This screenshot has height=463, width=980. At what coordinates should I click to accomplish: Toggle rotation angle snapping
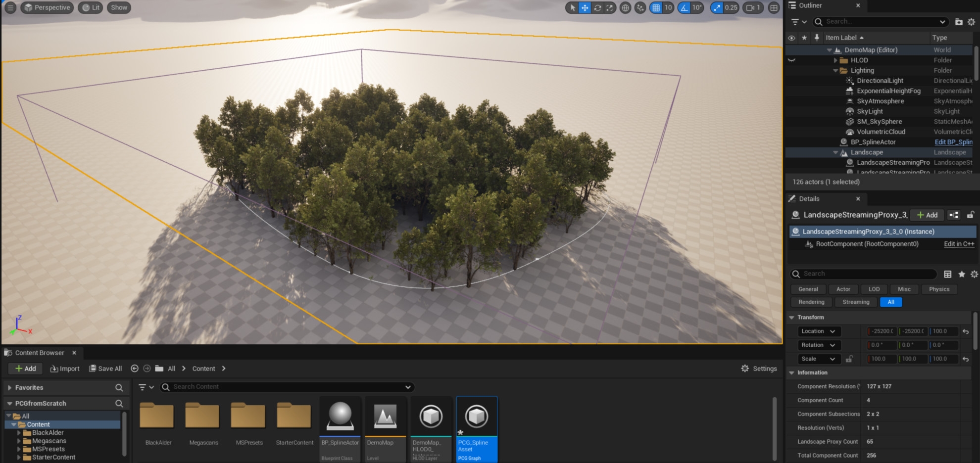pyautogui.click(x=684, y=7)
